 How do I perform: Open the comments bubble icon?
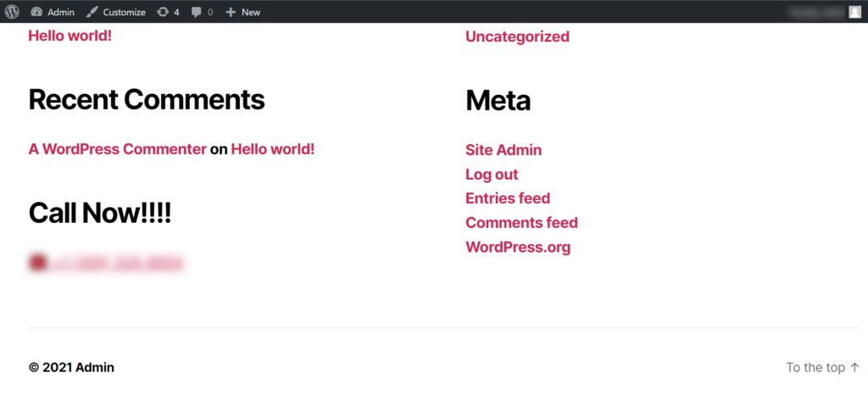(x=197, y=12)
